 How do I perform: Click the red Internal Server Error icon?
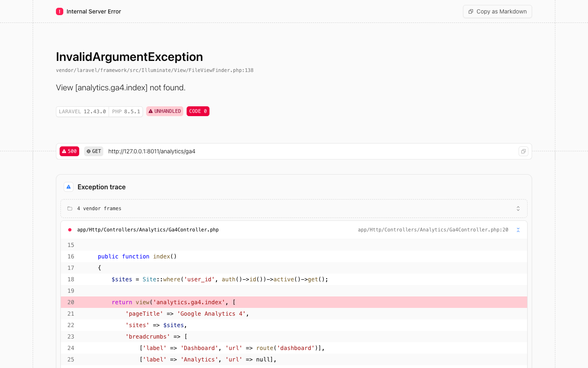tap(60, 11)
